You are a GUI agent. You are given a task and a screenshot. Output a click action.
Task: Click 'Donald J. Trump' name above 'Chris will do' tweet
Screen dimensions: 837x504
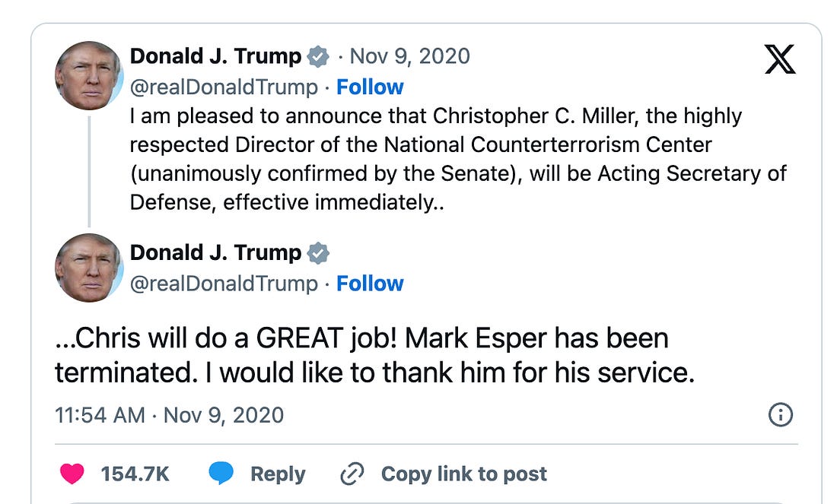point(216,252)
